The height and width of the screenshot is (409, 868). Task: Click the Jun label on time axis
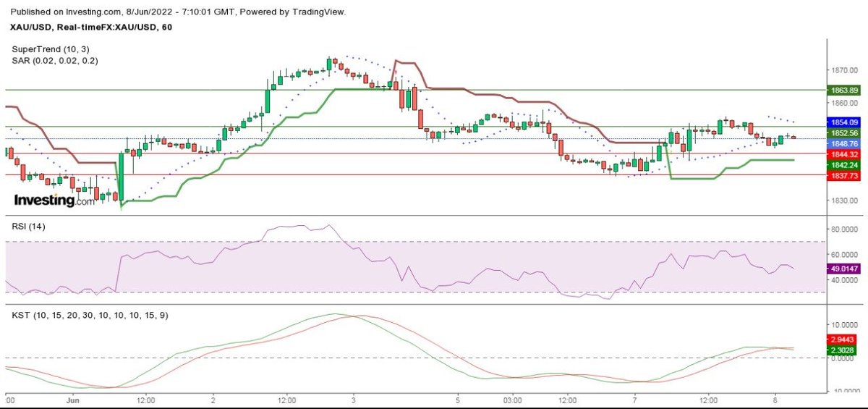click(x=74, y=400)
